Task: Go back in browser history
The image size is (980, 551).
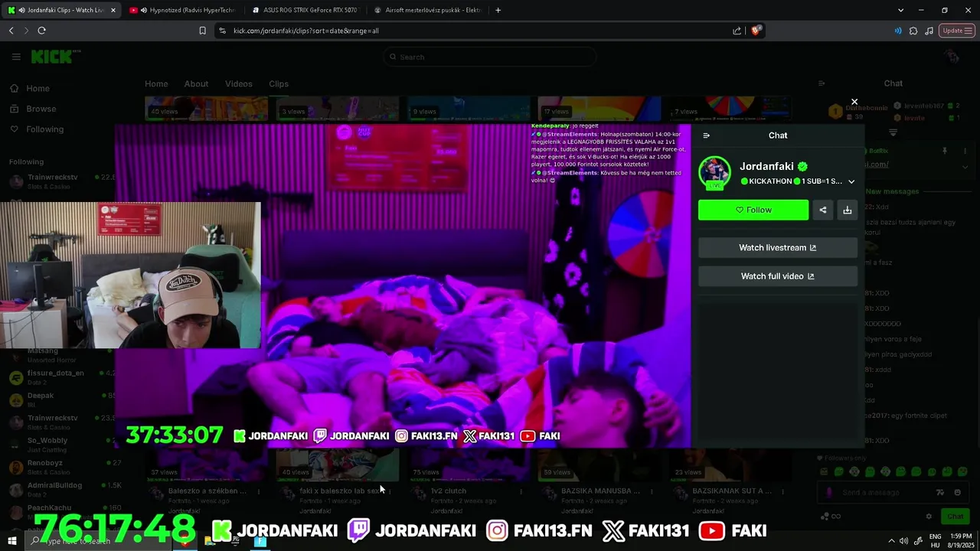Action: pyautogui.click(x=11, y=31)
